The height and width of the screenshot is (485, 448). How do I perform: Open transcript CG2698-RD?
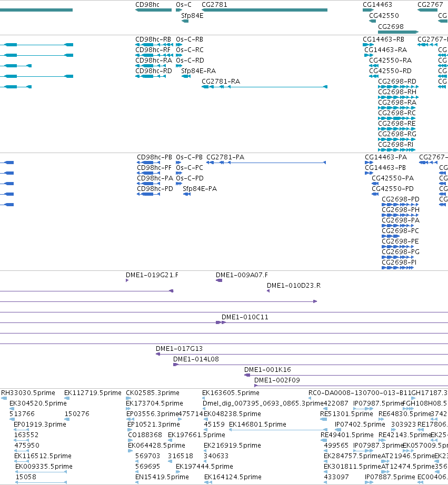397,82
